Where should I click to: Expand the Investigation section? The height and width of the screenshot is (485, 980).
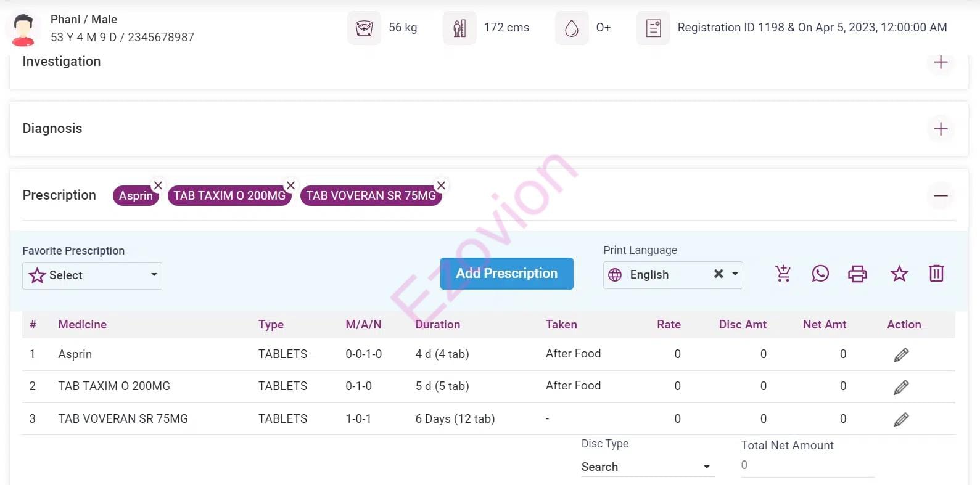[x=941, y=62]
